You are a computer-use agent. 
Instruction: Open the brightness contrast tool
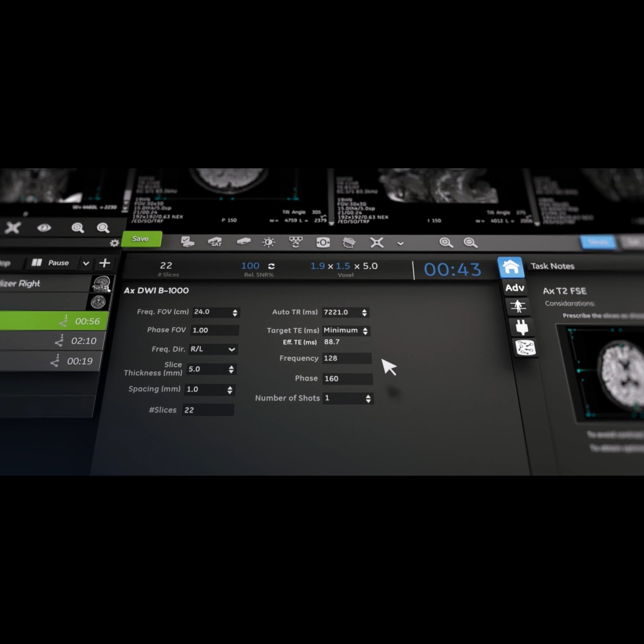(269, 242)
